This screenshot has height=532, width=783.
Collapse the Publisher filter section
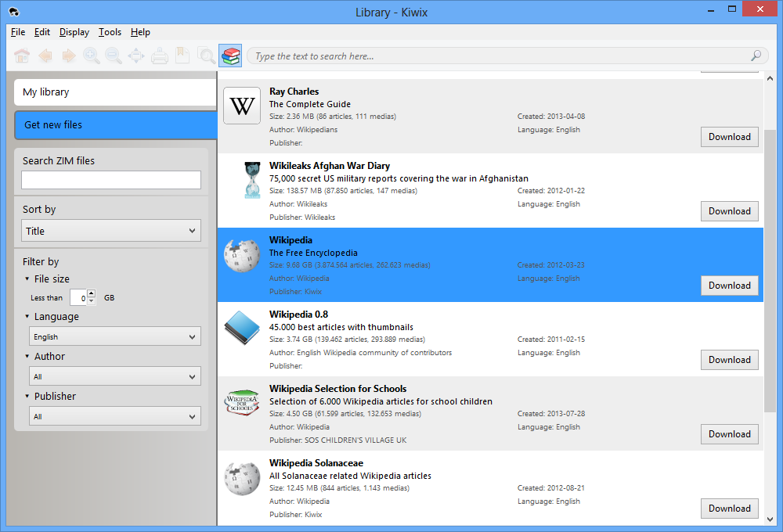[27, 396]
